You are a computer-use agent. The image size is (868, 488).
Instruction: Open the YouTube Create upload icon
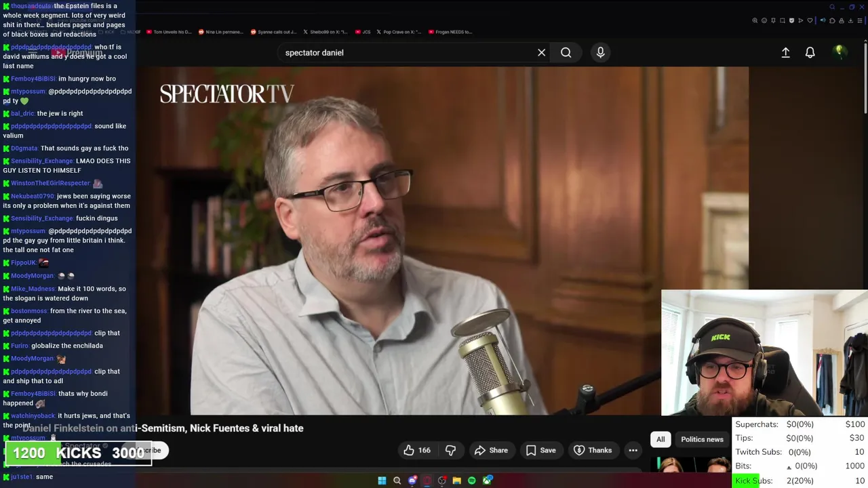click(785, 52)
